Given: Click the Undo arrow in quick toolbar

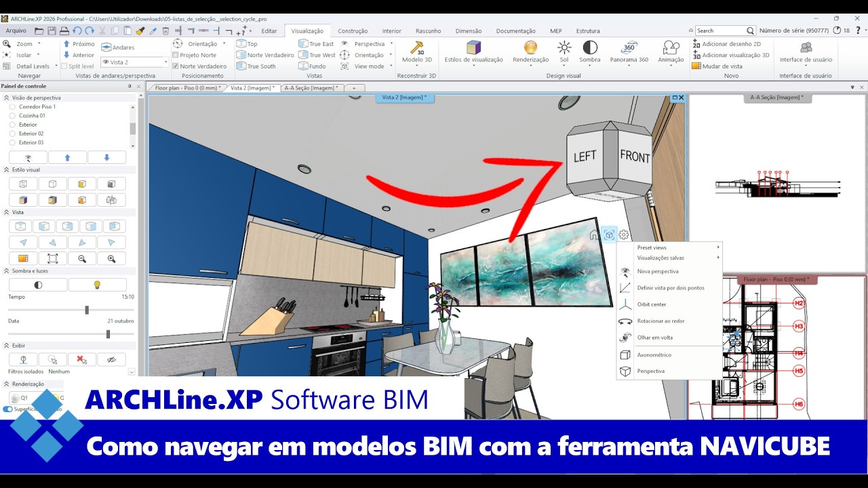Looking at the screenshot, I should [77, 30].
